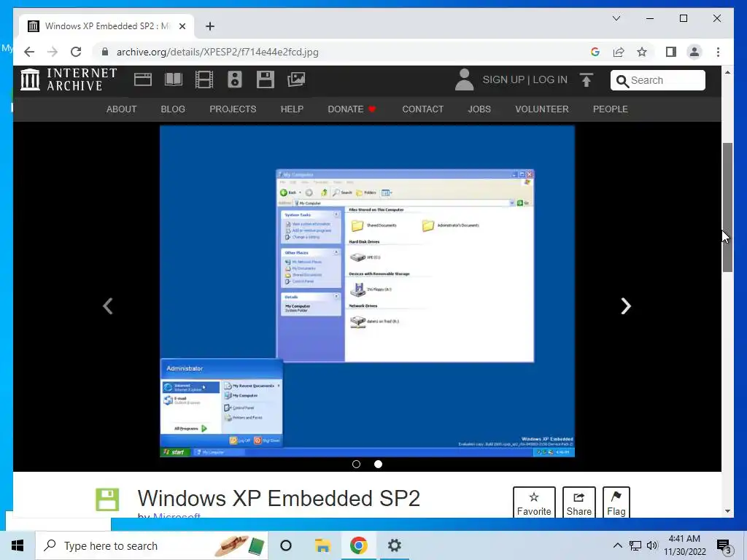Reload the page
Image resolution: width=747 pixels, height=560 pixels.
pos(76,52)
